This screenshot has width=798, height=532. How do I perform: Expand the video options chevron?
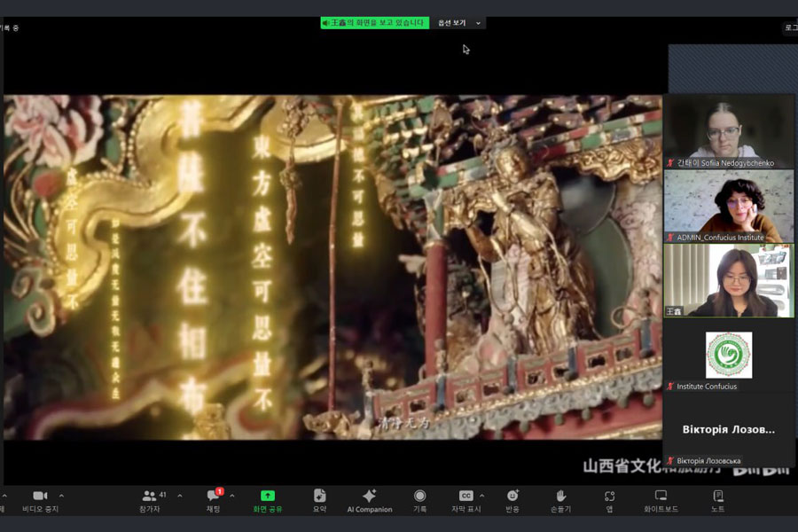click(61, 496)
